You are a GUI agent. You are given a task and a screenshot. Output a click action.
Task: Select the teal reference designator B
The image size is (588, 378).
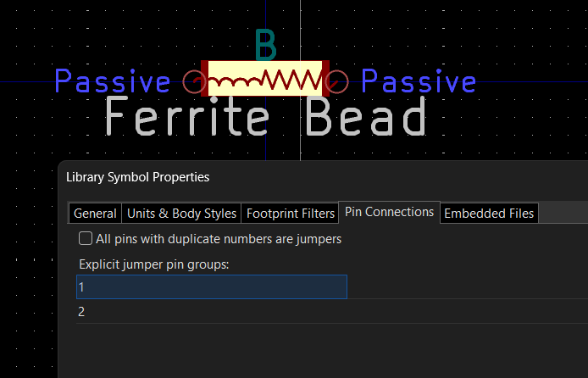pos(266,45)
